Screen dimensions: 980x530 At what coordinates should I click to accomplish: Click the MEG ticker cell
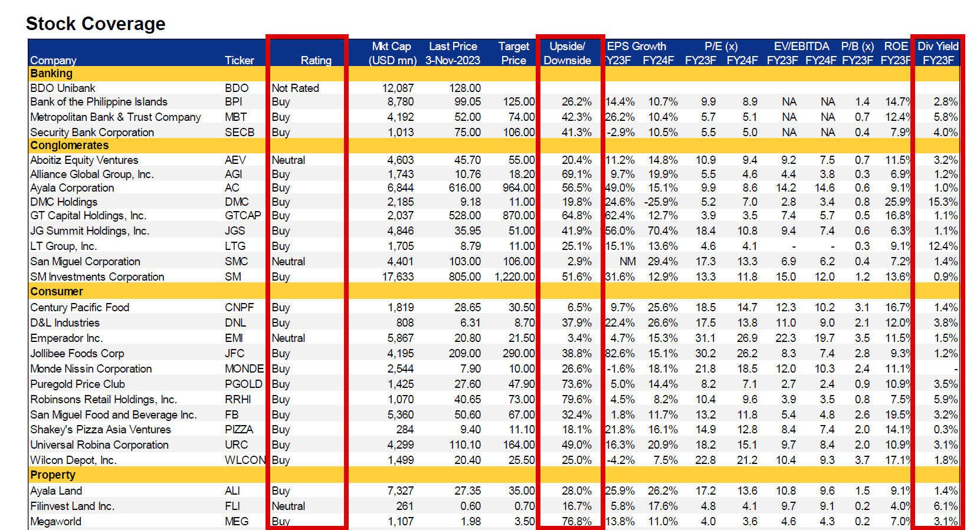[236, 522]
